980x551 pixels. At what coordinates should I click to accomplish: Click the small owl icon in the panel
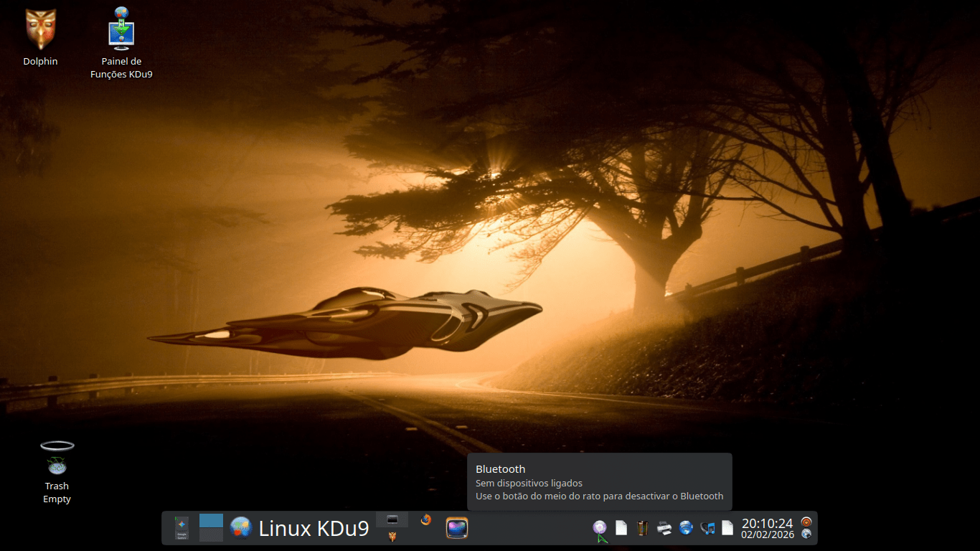[x=392, y=536]
